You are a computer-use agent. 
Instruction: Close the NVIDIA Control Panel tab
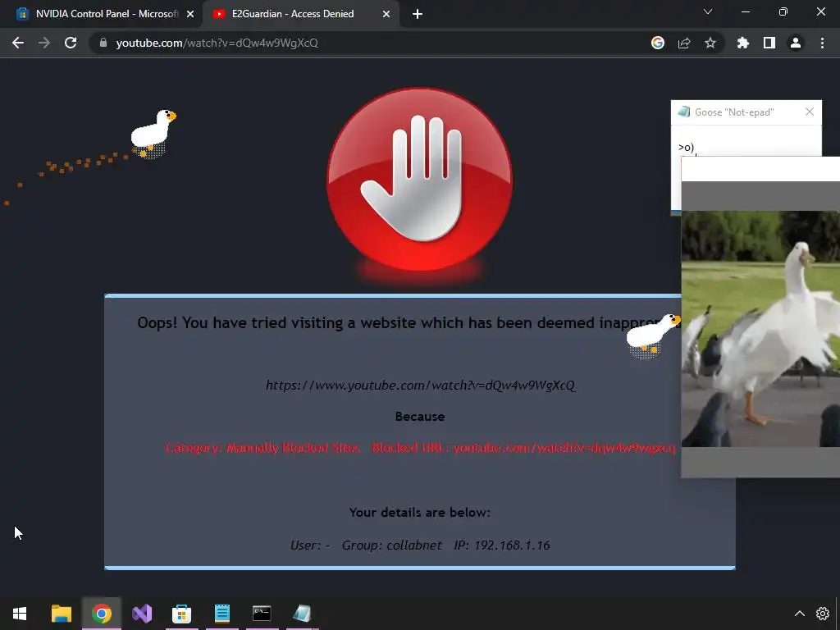tap(190, 15)
